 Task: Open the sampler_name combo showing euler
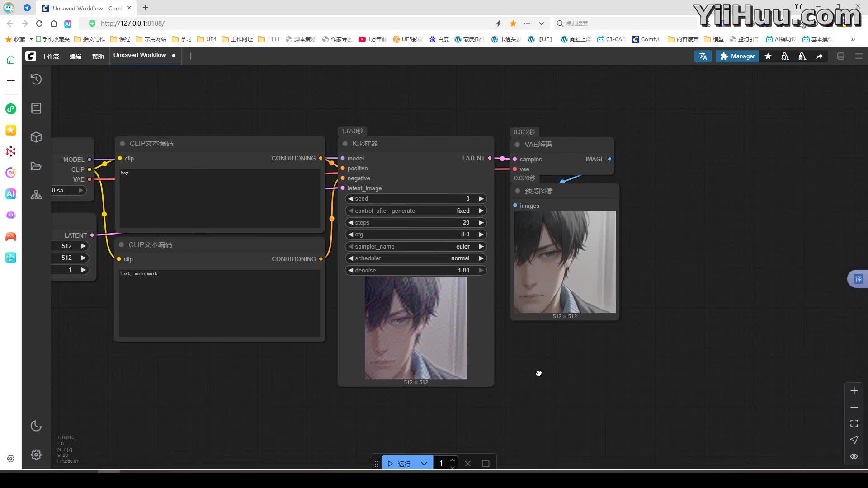tap(415, 246)
